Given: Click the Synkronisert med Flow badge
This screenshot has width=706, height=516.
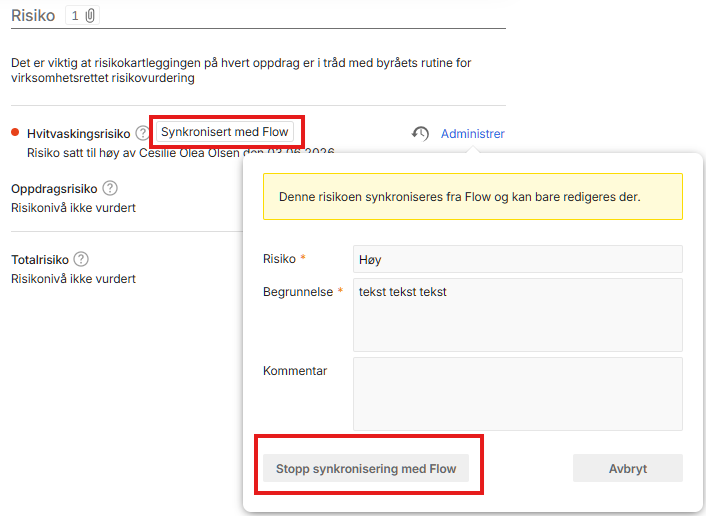Looking at the screenshot, I should 225,132.
